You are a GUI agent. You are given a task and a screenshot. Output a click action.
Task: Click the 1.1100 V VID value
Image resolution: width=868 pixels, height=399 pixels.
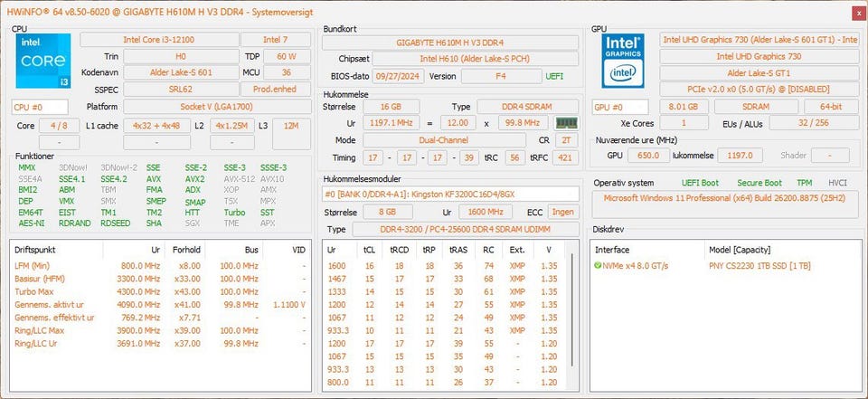coord(289,305)
